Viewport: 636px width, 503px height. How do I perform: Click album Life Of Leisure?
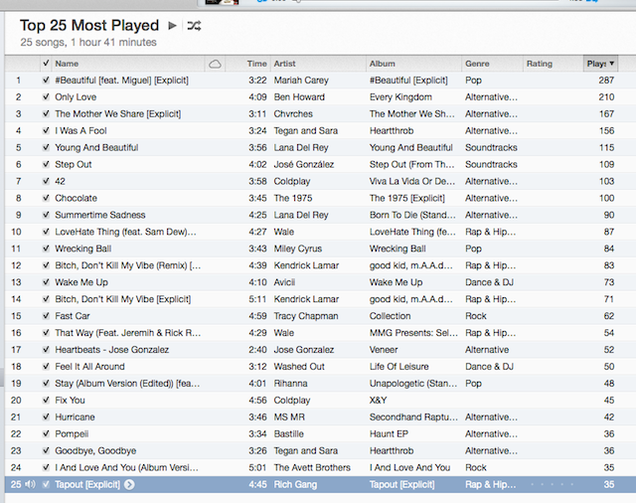(399, 366)
